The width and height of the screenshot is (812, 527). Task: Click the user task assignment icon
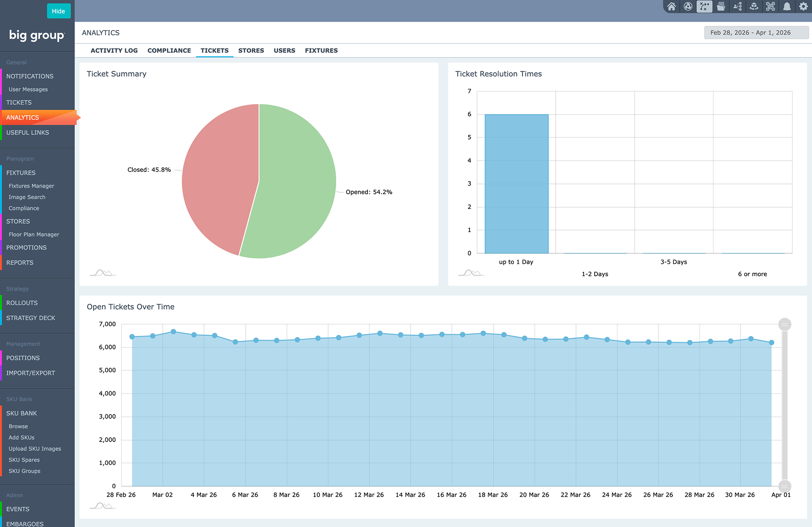point(738,6)
